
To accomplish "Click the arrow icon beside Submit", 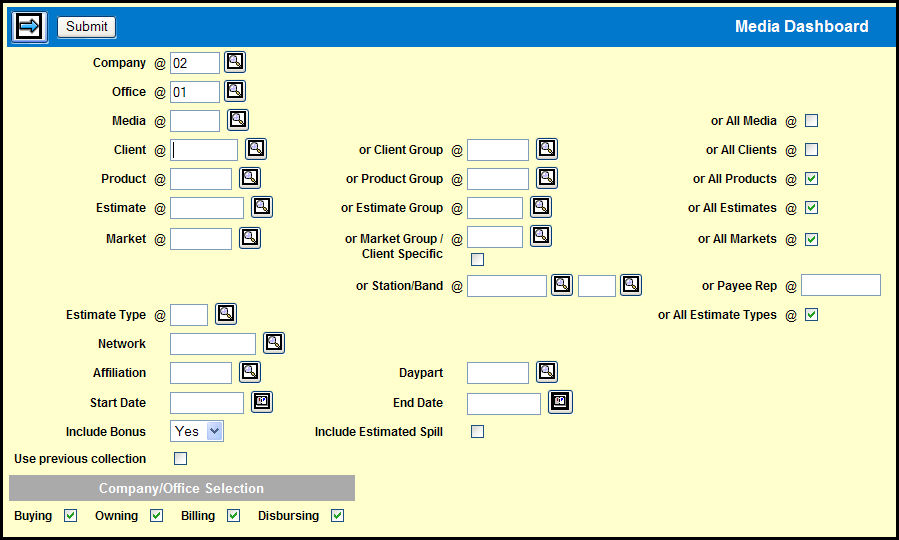I will tap(29, 27).
